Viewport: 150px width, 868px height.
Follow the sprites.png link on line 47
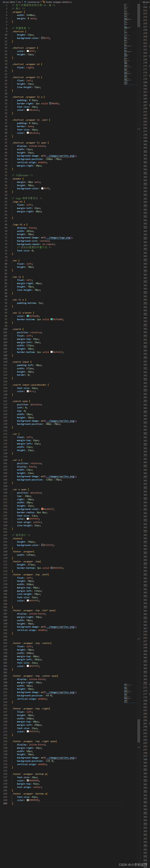coord(60,156)
